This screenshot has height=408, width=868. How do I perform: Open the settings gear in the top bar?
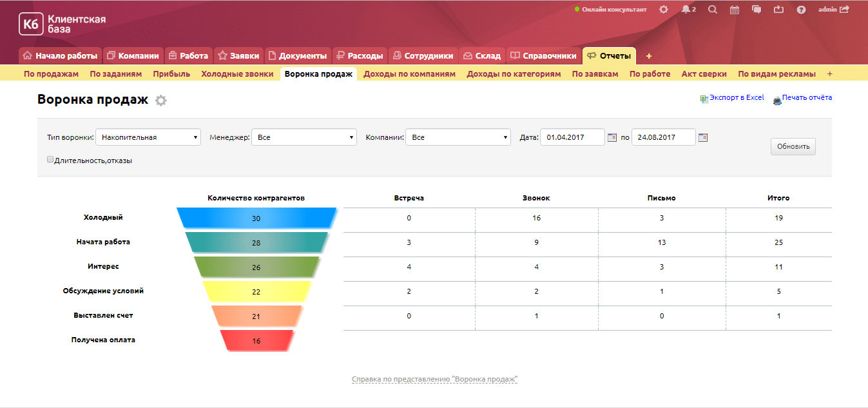662,9
